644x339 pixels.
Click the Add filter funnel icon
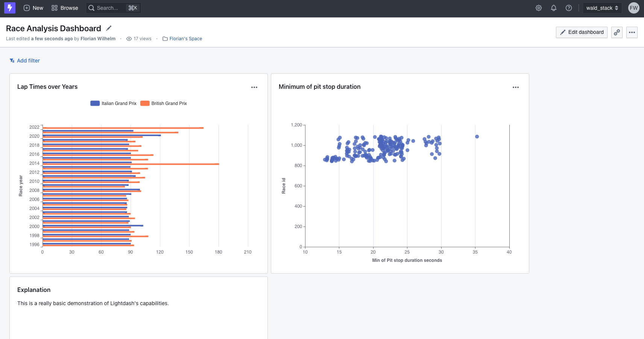tap(12, 60)
